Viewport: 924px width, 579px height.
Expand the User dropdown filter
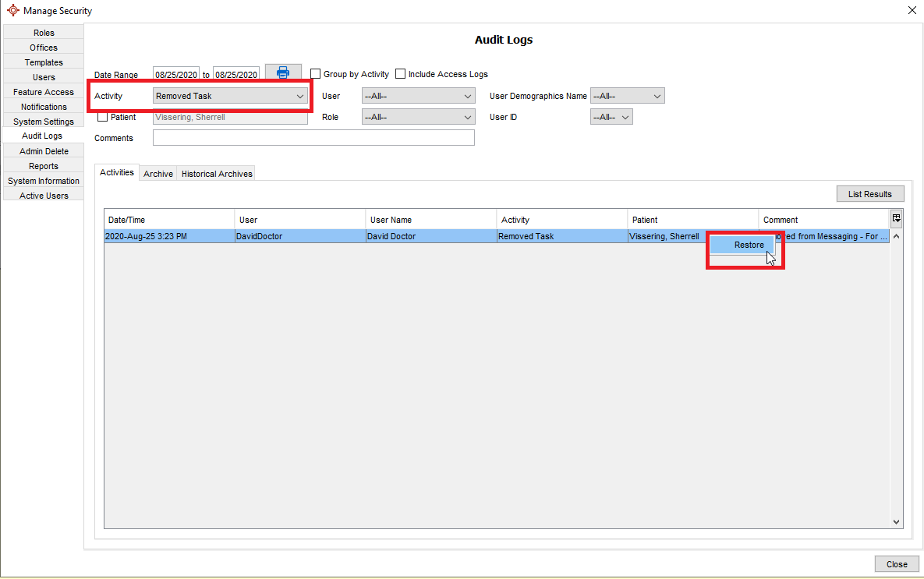click(x=419, y=96)
